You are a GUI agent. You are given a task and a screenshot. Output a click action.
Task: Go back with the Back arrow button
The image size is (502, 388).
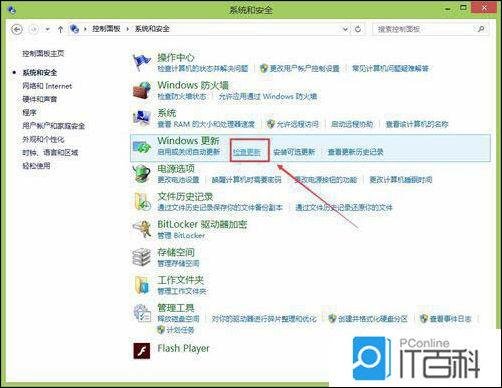click(17, 29)
